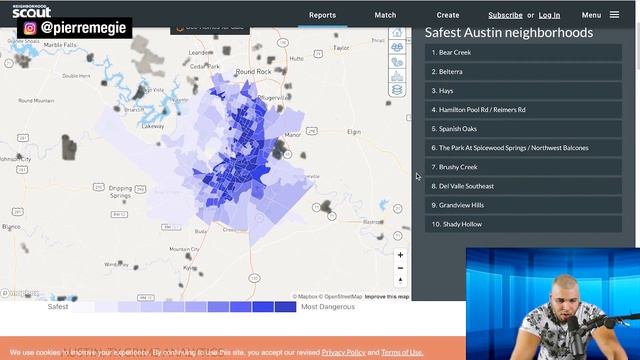Click the webcam video overlay
This screenshot has width=640, height=360.
(553, 304)
